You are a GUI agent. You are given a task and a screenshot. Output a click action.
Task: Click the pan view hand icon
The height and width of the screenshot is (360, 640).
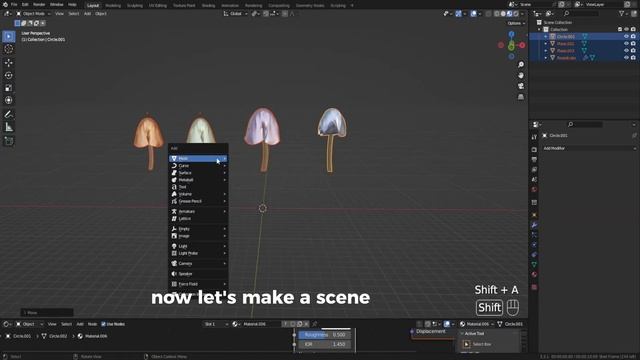[x=521, y=76]
